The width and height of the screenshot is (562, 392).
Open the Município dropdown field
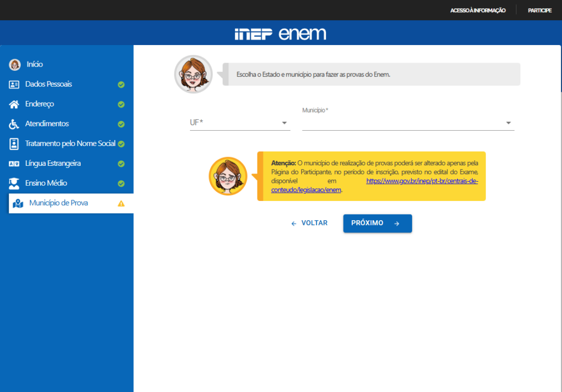[x=408, y=122]
